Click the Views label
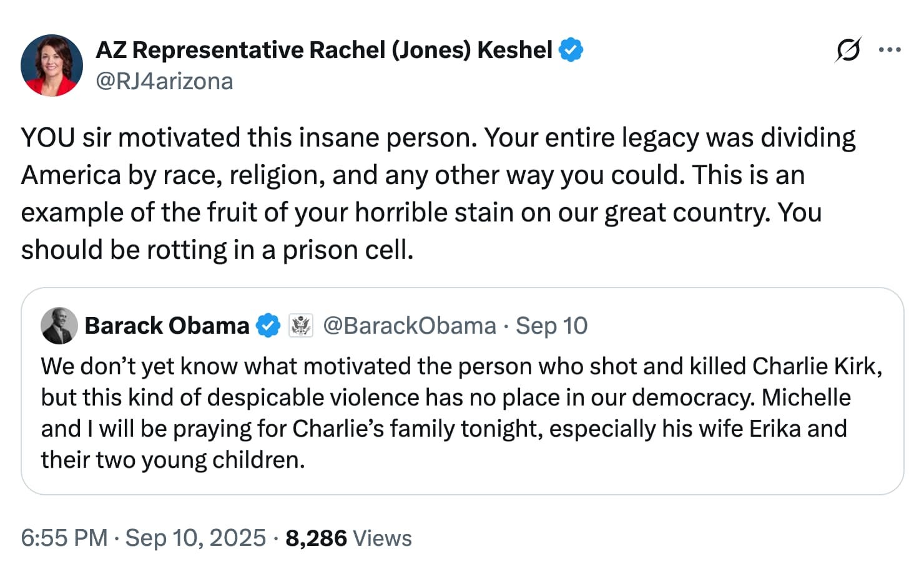Image resolution: width=924 pixels, height=564 pixels. point(382,538)
